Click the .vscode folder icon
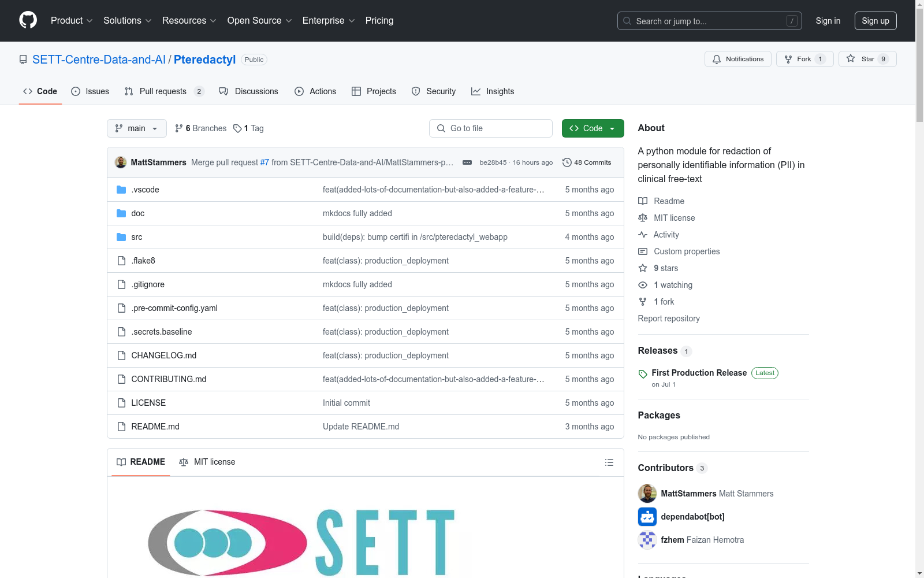The image size is (924, 578). [121, 190]
